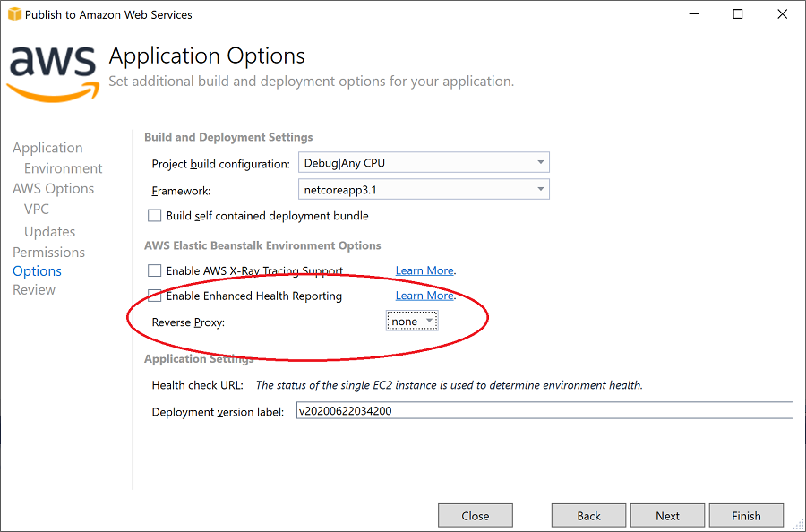Select the Environment step in sidebar
Image resolution: width=806 pixels, height=532 pixels.
click(61, 167)
